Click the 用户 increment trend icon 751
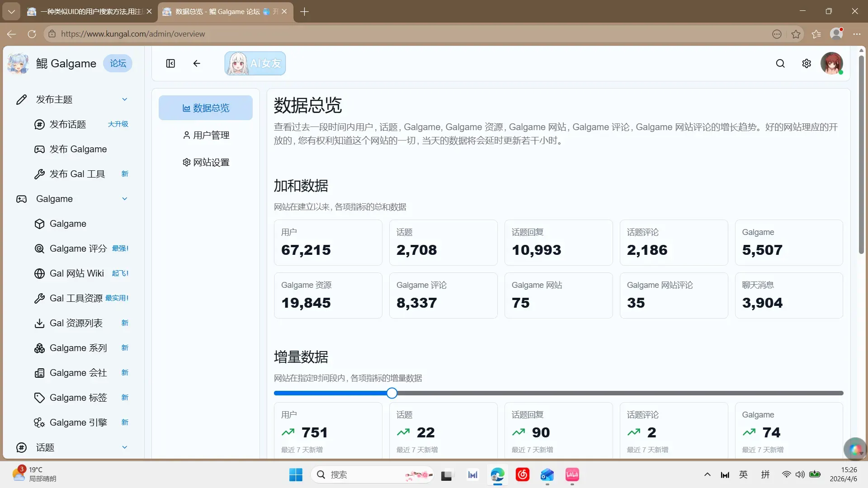Image resolution: width=868 pixels, height=488 pixels. (x=288, y=432)
